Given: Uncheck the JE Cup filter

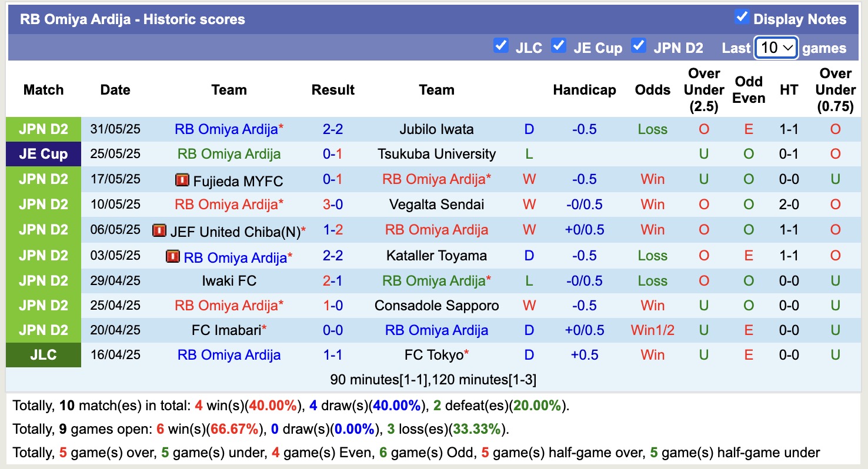Looking at the screenshot, I should pyautogui.click(x=558, y=45).
